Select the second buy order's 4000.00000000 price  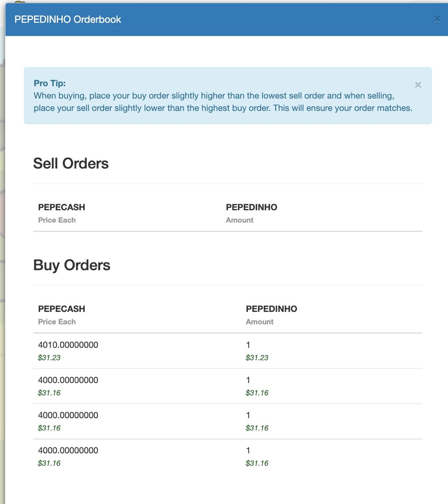68,380
